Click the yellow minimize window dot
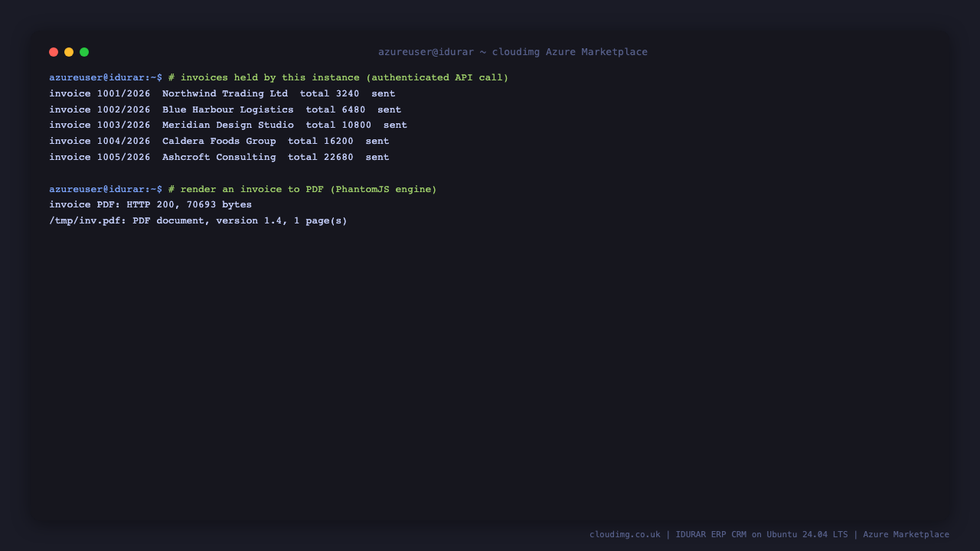This screenshot has width=980, height=551. (69, 52)
